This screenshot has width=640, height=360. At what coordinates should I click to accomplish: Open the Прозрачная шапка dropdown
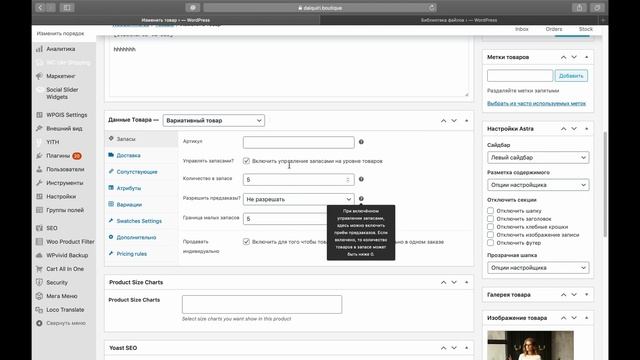(x=538, y=268)
